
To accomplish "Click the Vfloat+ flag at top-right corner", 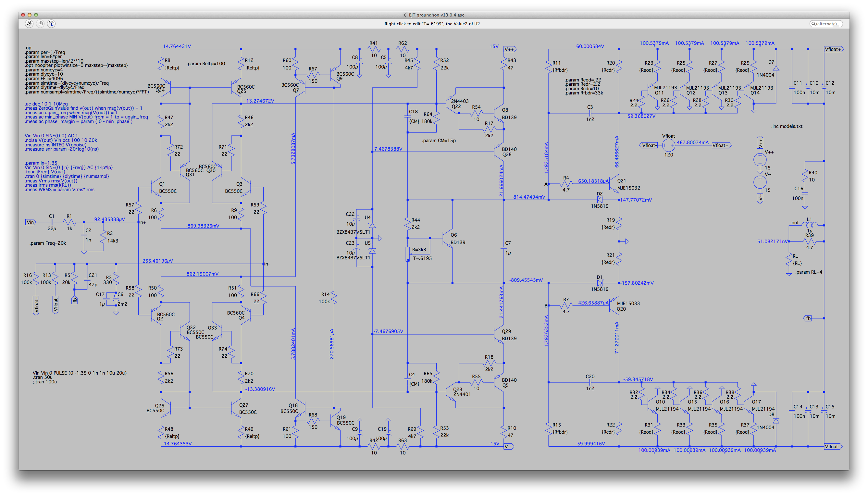I will pyautogui.click(x=834, y=49).
